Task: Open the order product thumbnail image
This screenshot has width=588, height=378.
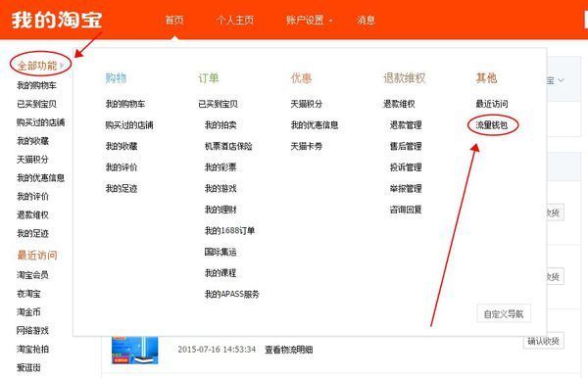Action: point(135,350)
